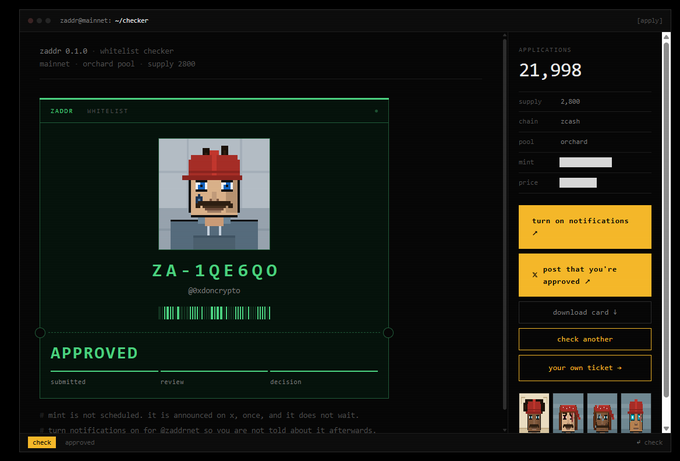Click the WHITELIST label on card header
The image size is (680, 461).
108,111
